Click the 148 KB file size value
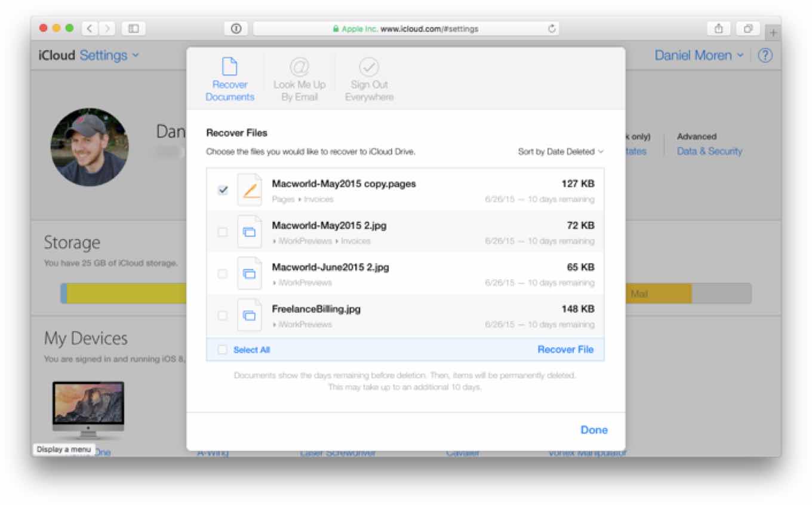 pyautogui.click(x=578, y=310)
